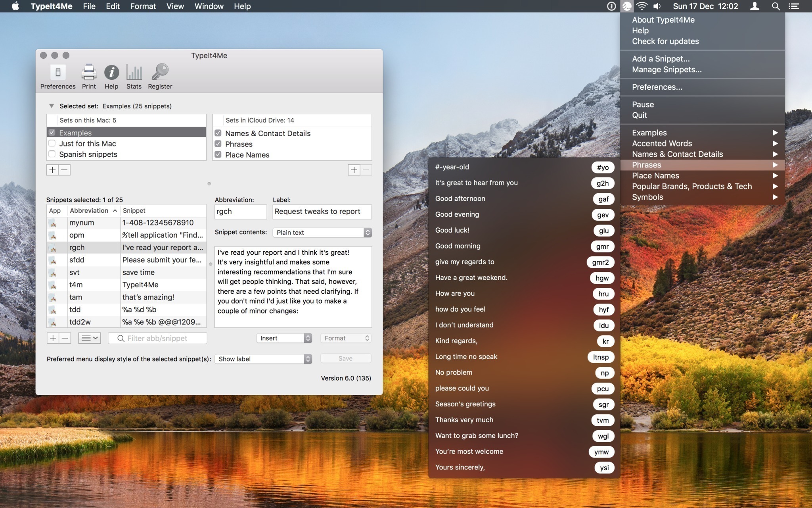Image resolution: width=812 pixels, height=508 pixels.
Task: Click the accessibility circle icon in menu bar
Action: [x=611, y=6]
